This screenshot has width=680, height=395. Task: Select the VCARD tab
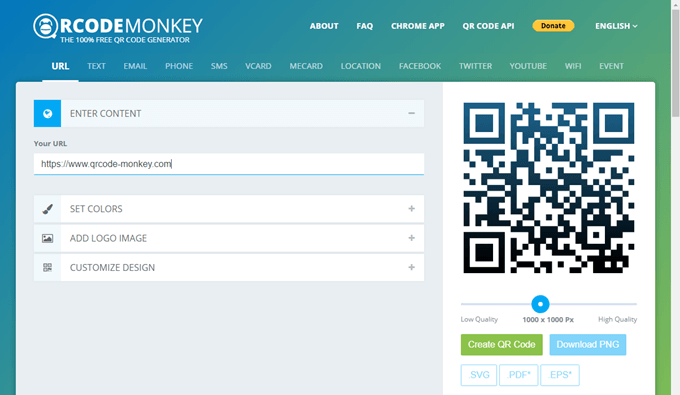pyautogui.click(x=258, y=66)
